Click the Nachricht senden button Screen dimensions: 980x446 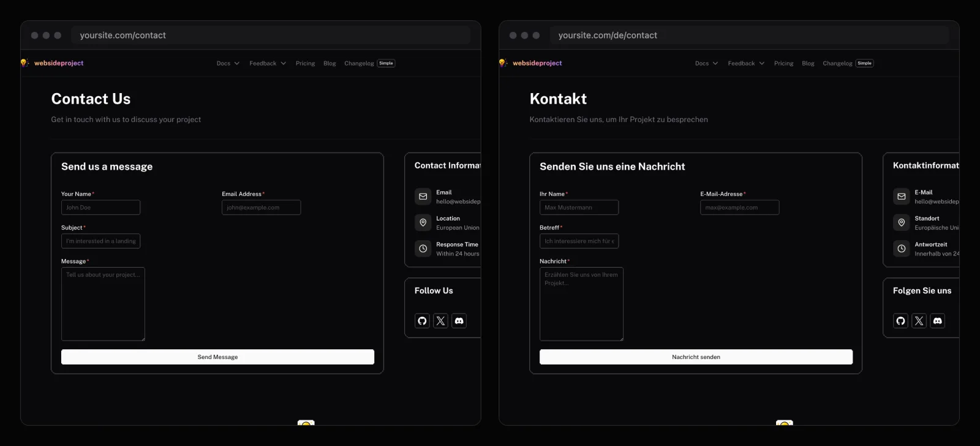point(696,357)
